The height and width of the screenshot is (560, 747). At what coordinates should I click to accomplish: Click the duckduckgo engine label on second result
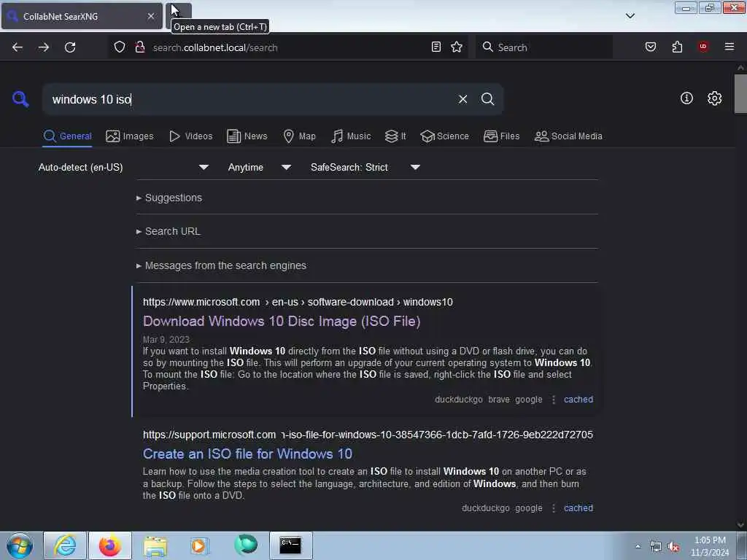(x=485, y=508)
